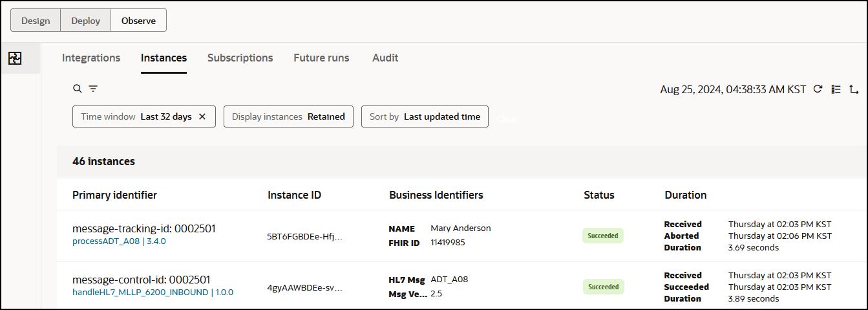
Task: Refresh the instances list
Action: coord(818,89)
